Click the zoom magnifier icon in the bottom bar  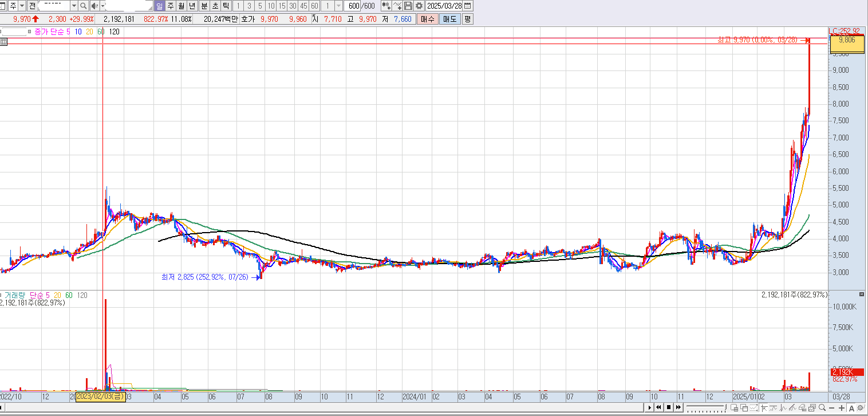point(822,407)
